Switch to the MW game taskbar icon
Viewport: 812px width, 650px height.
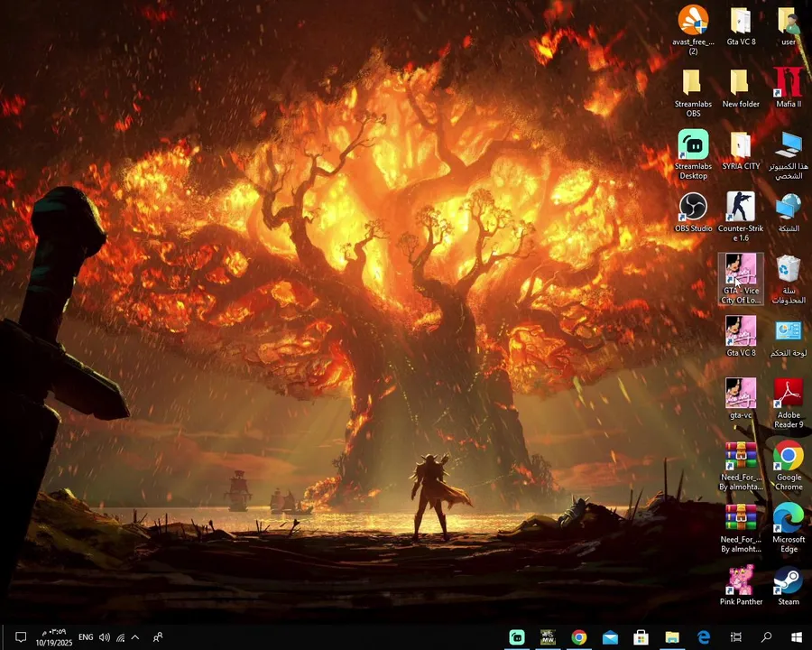548,637
